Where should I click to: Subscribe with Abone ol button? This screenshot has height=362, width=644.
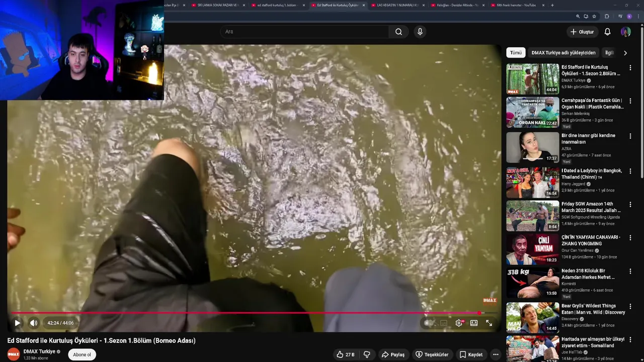pyautogui.click(x=82, y=354)
